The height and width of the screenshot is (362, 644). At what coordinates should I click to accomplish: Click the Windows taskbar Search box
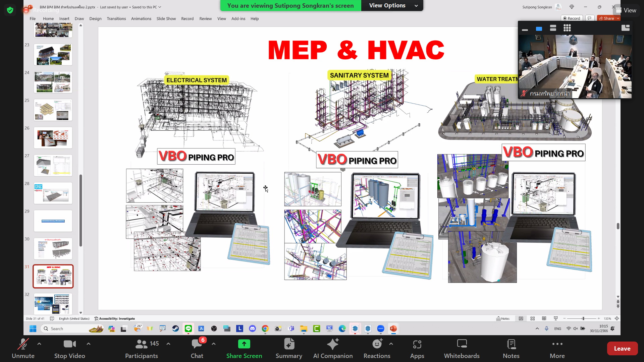point(72,329)
